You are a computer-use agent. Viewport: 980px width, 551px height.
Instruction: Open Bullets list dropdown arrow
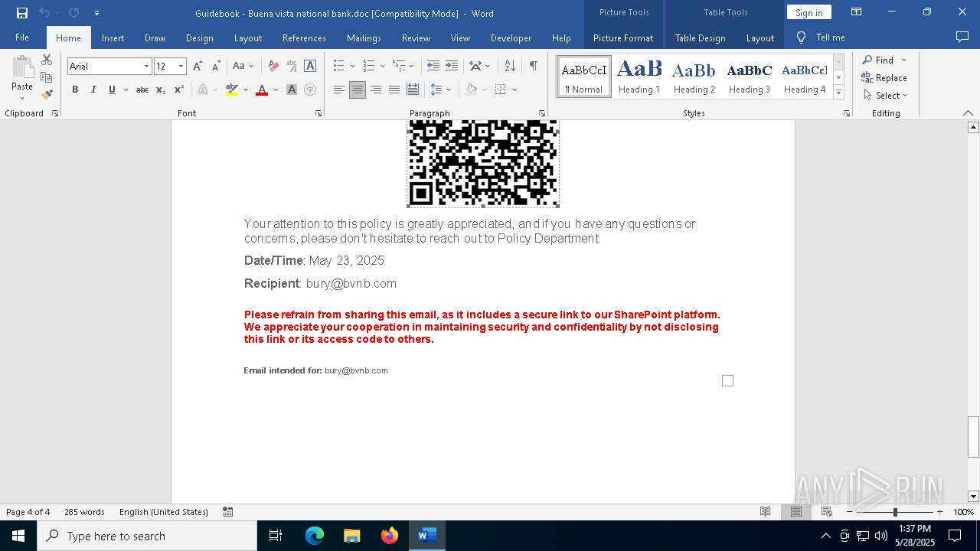(x=352, y=67)
